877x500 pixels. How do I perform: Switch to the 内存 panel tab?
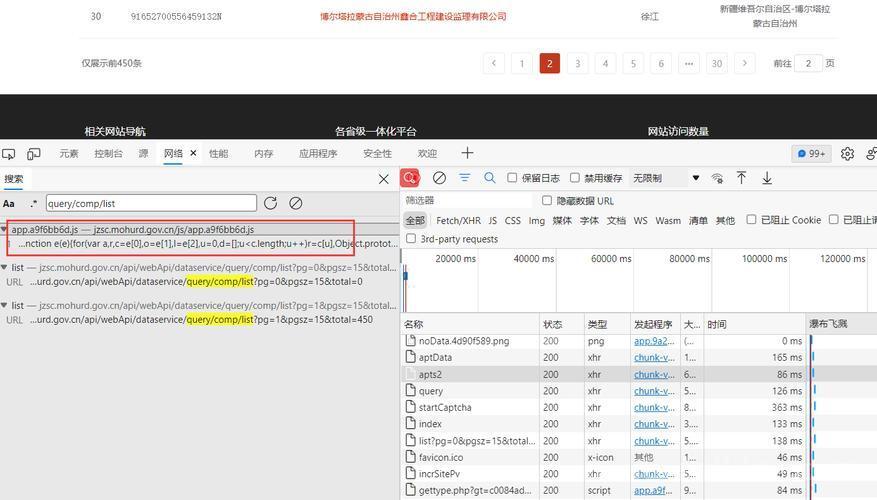(x=263, y=153)
